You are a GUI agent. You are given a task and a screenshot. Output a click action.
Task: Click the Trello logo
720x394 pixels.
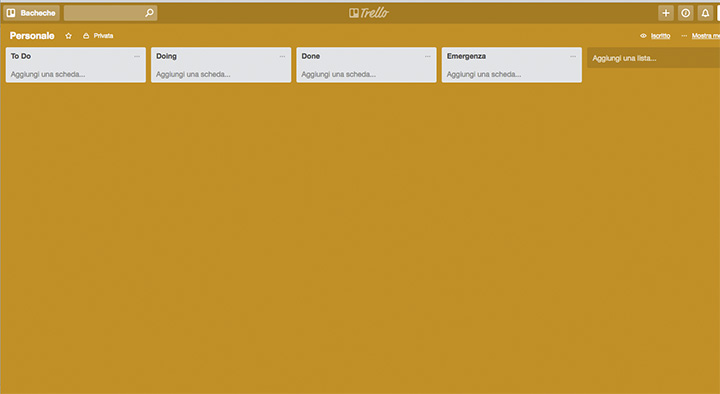point(369,13)
